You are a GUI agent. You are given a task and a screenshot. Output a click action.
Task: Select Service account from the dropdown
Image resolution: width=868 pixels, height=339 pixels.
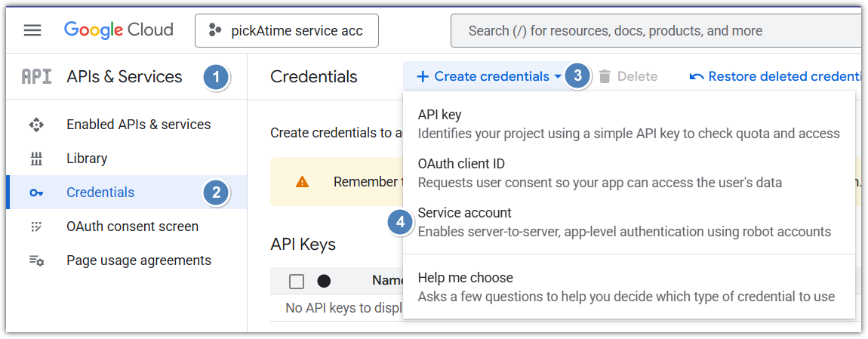(x=464, y=213)
